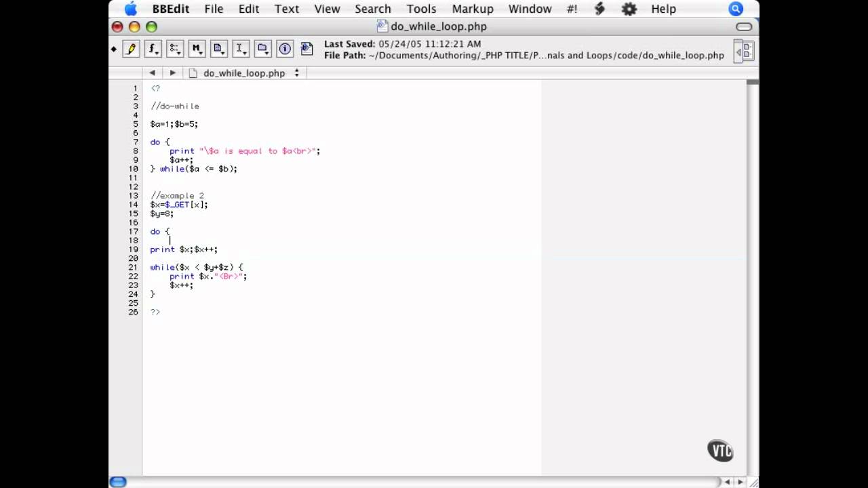The image size is (868, 488).
Task: Toggle the documents drawer icon at toolbar right
Action: coord(745,51)
